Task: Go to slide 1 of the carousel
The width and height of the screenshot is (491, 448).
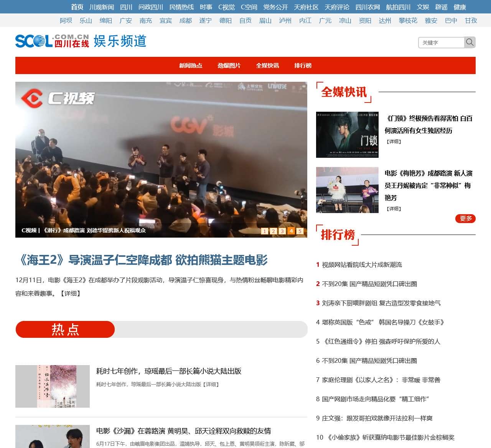Action: [265, 231]
